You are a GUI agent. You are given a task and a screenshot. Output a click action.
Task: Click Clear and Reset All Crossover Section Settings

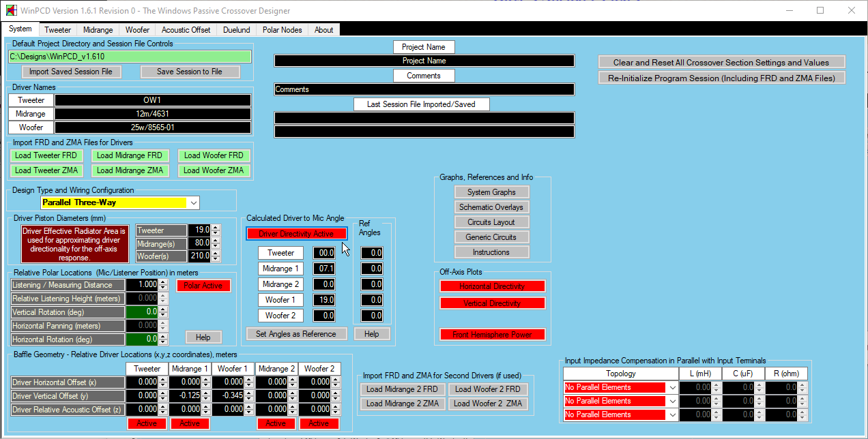coord(721,62)
